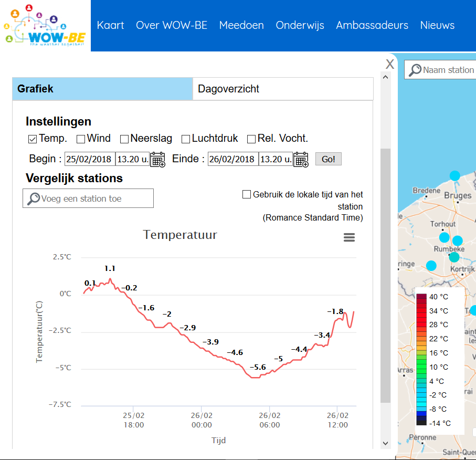Close the panel with the X
The image size is (476, 460).
click(390, 64)
